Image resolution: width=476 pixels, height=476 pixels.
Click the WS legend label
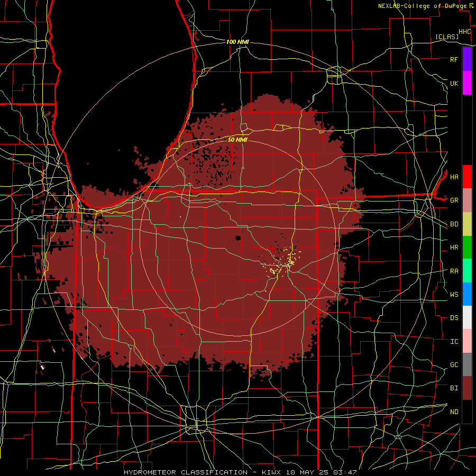coord(454,294)
